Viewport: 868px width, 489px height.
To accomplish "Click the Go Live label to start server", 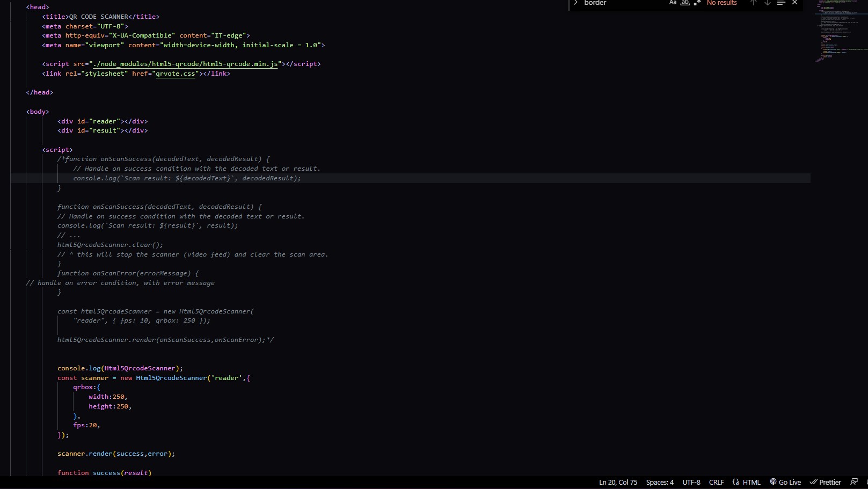I will tap(790, 481).
